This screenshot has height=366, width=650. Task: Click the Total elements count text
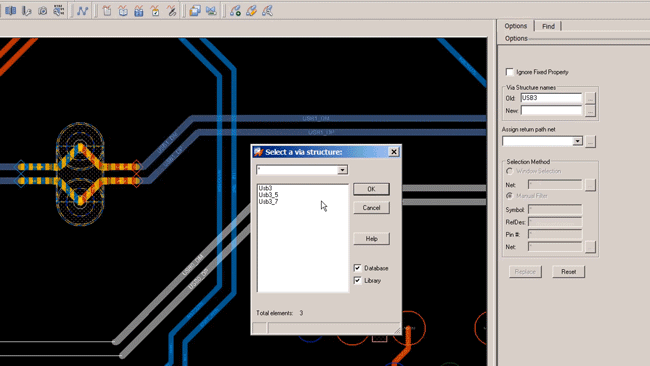279,313
